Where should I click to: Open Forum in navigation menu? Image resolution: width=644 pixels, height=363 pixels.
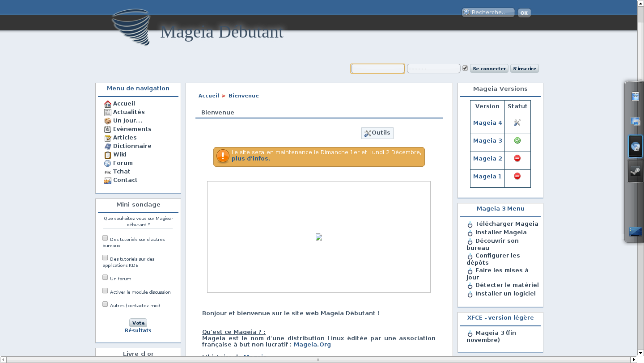(123, 163)
